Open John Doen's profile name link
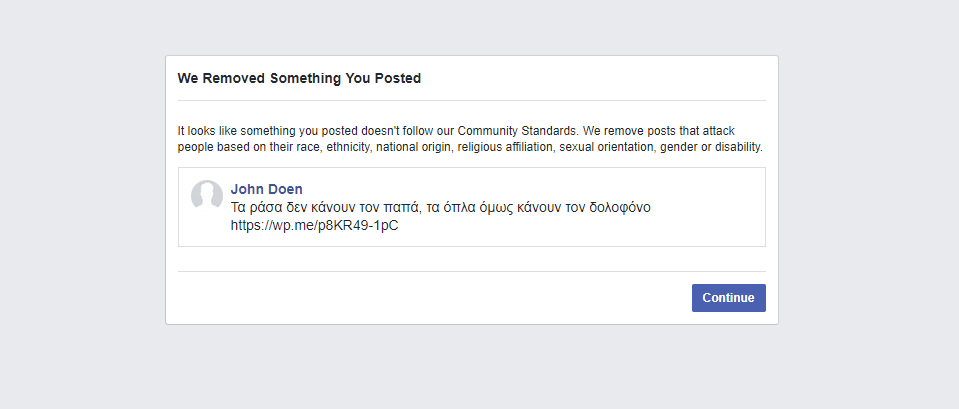The width and height of the screenshot is (959, 409). coord(266,189)
